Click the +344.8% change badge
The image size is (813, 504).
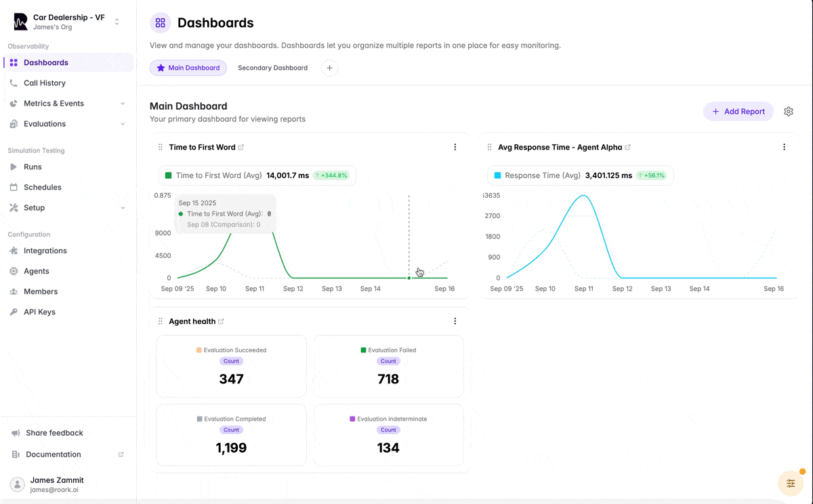coord(331,175)
